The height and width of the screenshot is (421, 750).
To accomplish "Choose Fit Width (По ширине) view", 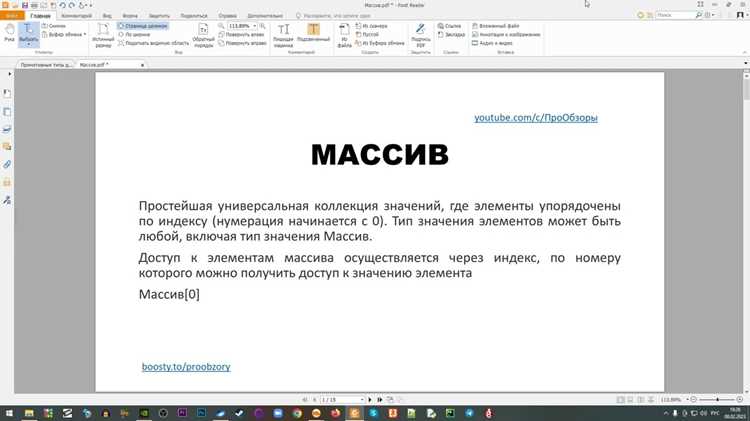I will coord(134,34).
